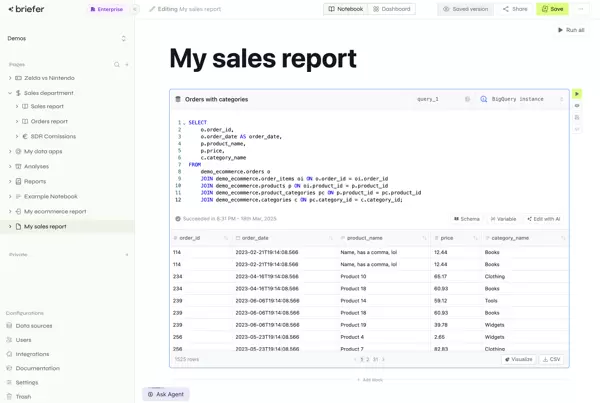Download results as CSV

coord(551,359)
